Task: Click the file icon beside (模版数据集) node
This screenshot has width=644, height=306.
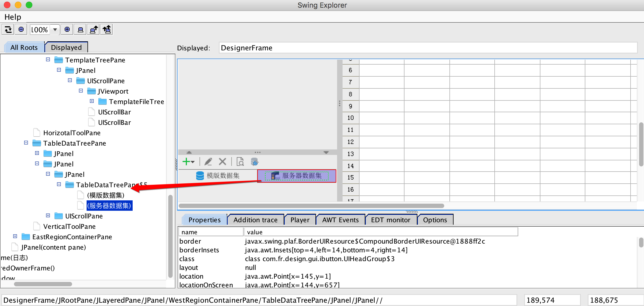Action: coord(81,195)
